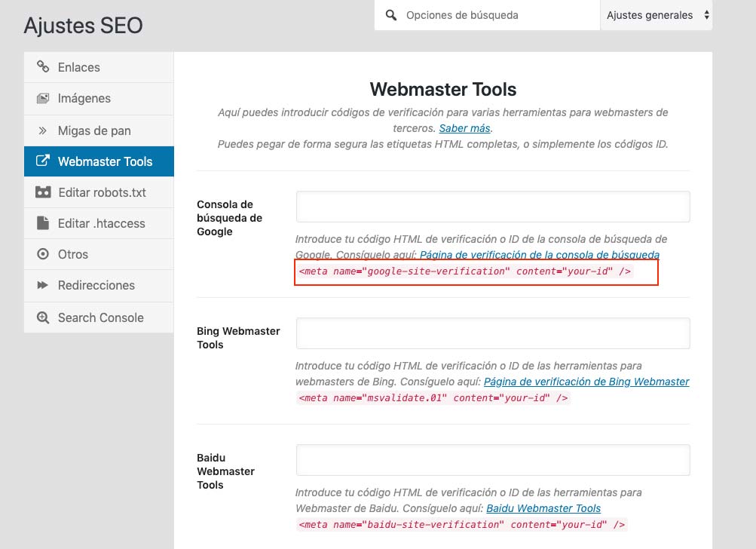Viewport: 756px width, 549px height.
Task: Click the Redirecciones arrow icon
Action: coord(43,285)
